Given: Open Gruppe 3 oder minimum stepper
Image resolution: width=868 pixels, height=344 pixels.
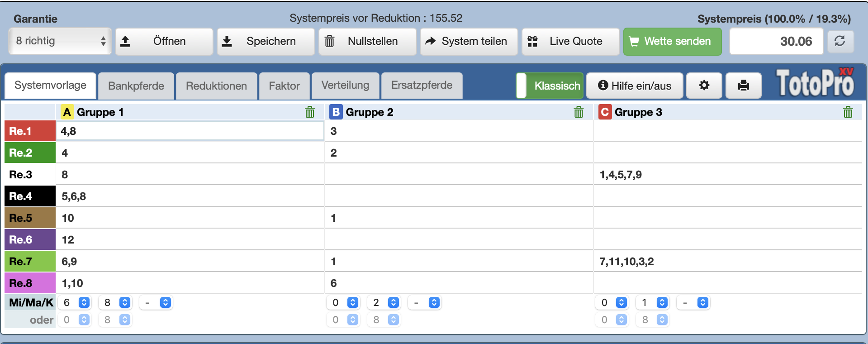Looking at the screenshot, I should click(612, 320).
